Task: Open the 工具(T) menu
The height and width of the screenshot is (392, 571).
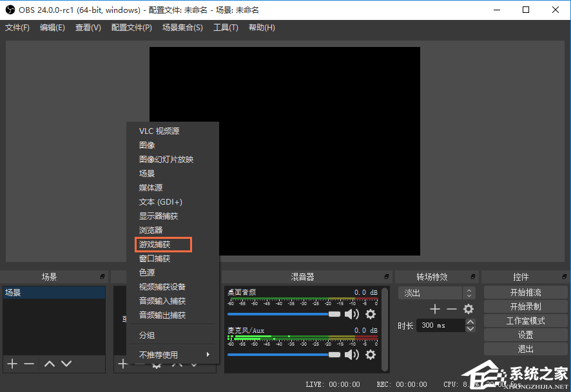Action: pyautogui.click(x=226, y=28)
